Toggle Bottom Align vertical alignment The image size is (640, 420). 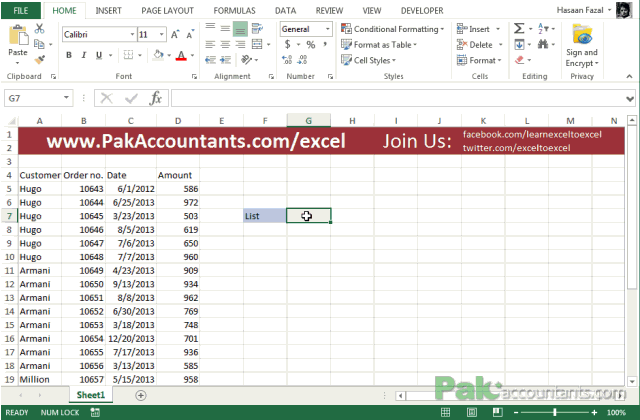point(240,29)
